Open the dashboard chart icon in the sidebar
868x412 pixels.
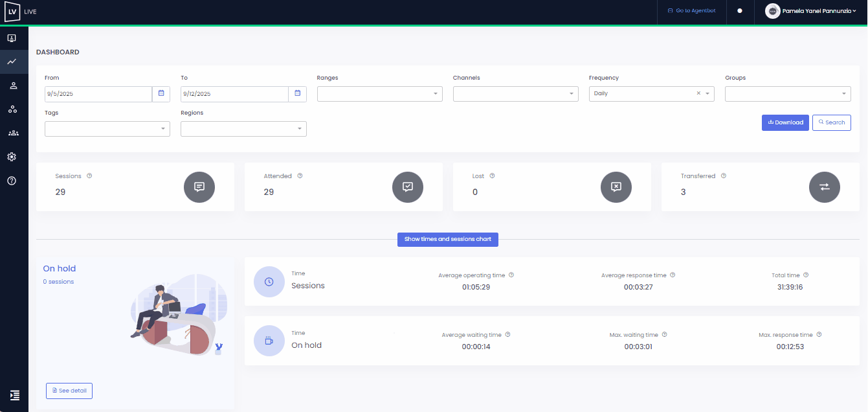click(x=12, y=62)
